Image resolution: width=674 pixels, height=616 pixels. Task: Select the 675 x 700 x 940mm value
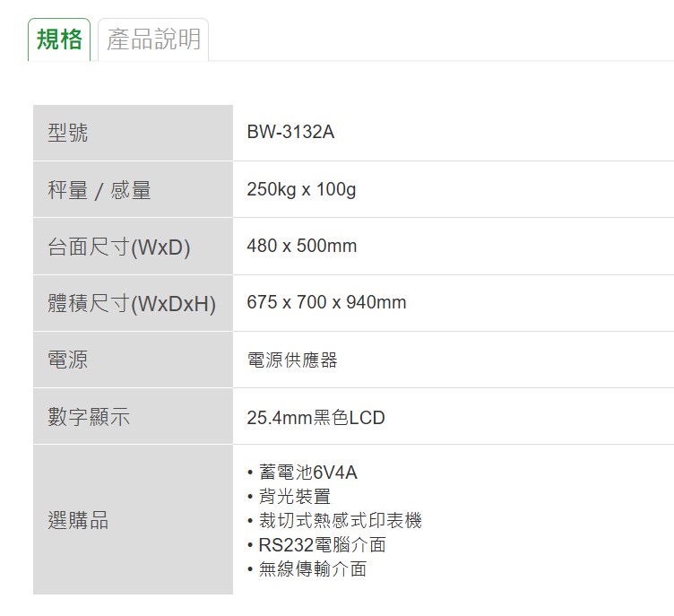pyautogui.click(x=326, y=302)
